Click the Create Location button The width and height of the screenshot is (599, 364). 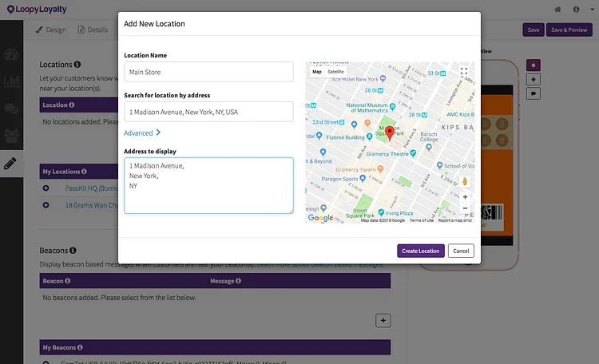tap(421, 251)
